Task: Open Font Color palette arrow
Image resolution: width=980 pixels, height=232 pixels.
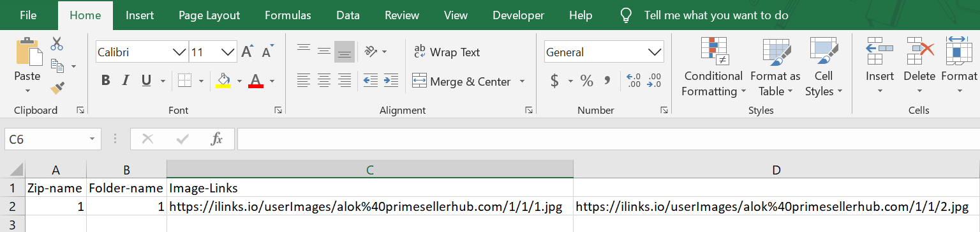Action: [272, 81]
